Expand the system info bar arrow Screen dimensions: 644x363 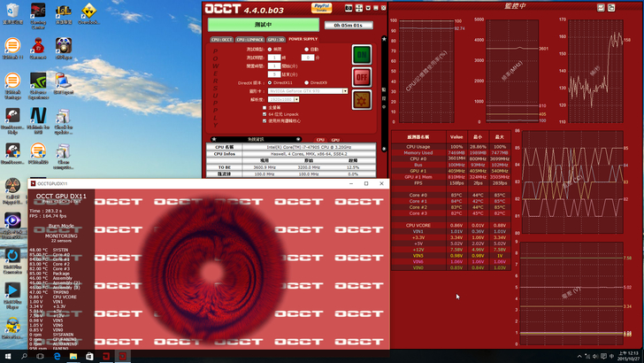tap(298, 139)
